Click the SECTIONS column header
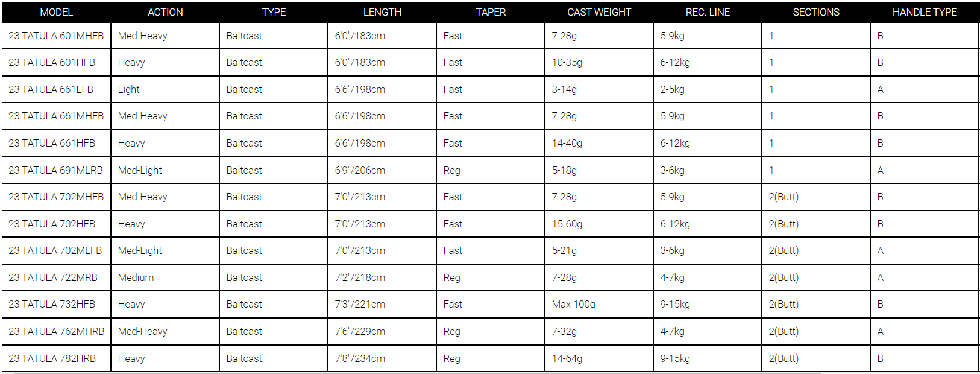Viewport: 980px width, 374px height. point(816,12)
